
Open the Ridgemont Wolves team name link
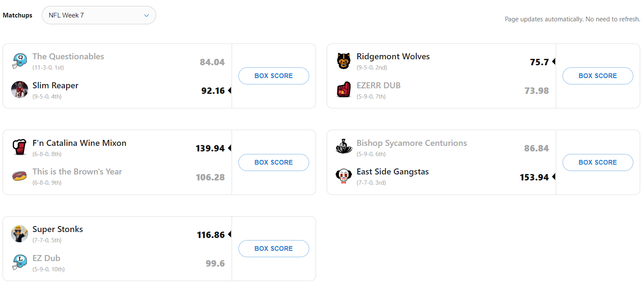393,57
